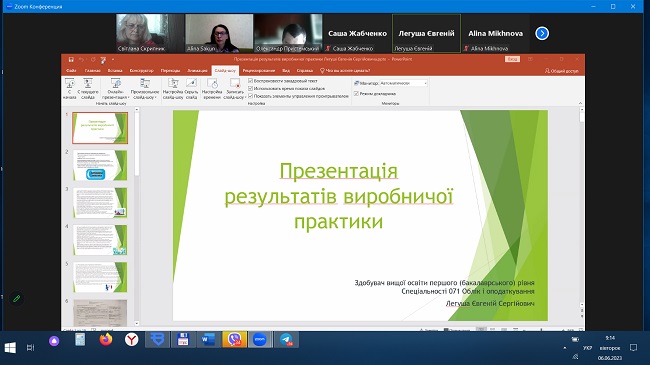The image size is (650, 365).
Task: Select slide 2 thumbnail
Action: coord(100,165)
